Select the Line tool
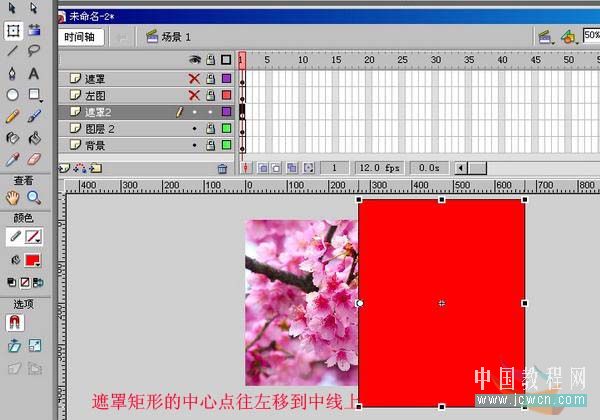Screen dimensions: 600x420 tap(13, 50)
